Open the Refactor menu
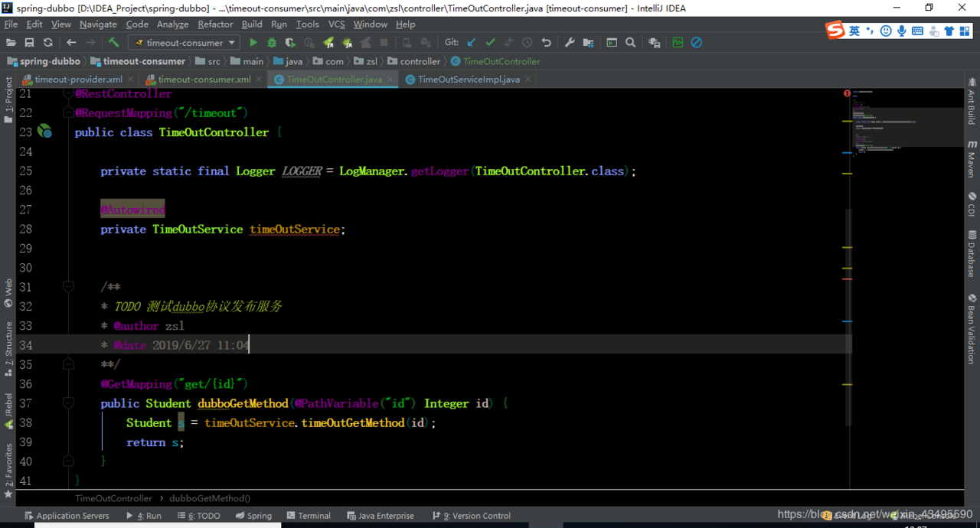 point(215,24)
